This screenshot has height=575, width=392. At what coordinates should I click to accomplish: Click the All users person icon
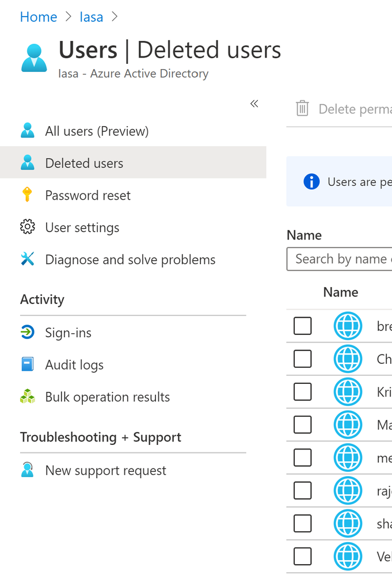(x=28, y=131)
